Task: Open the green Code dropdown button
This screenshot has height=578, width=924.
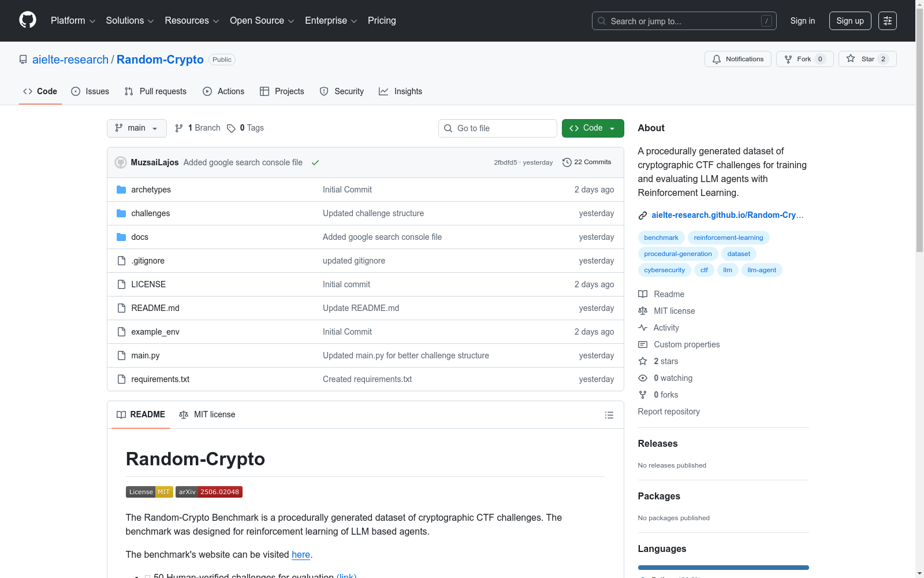Action: point(593,128)
